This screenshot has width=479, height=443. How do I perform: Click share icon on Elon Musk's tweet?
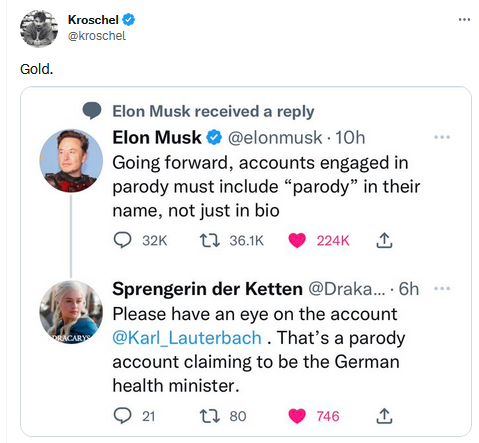pos(384,240)
